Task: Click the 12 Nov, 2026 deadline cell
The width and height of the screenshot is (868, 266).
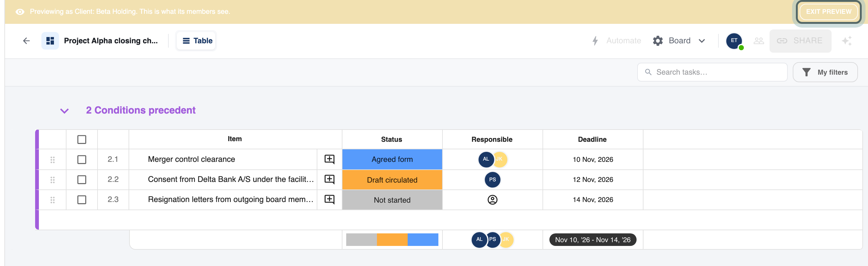Action: (593, 180)
